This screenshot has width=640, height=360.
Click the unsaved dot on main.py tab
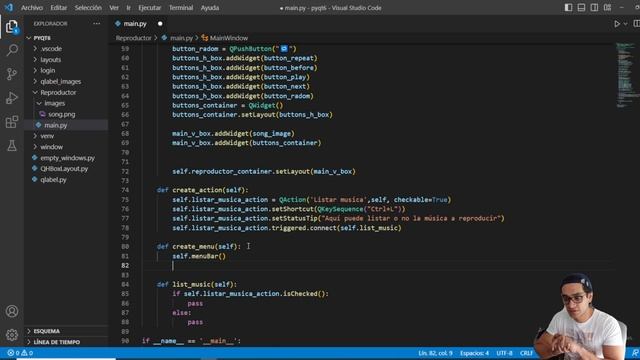(x=160, y=24)
